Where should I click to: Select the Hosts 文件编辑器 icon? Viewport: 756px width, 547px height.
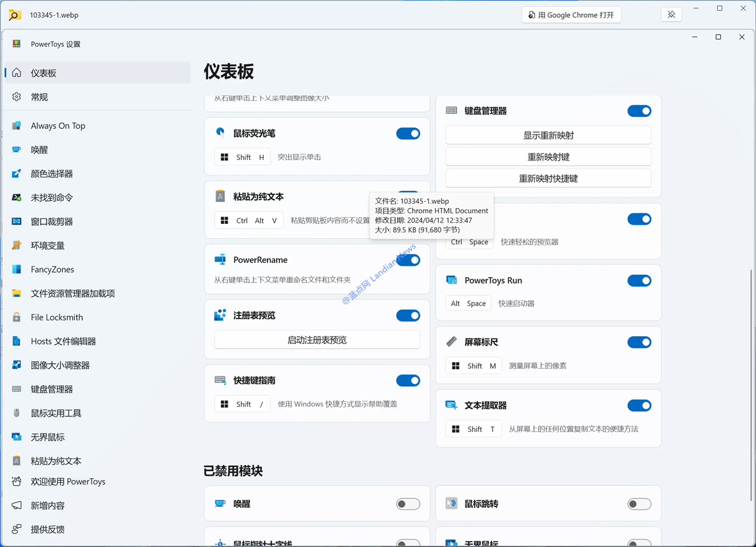point(17,341)
